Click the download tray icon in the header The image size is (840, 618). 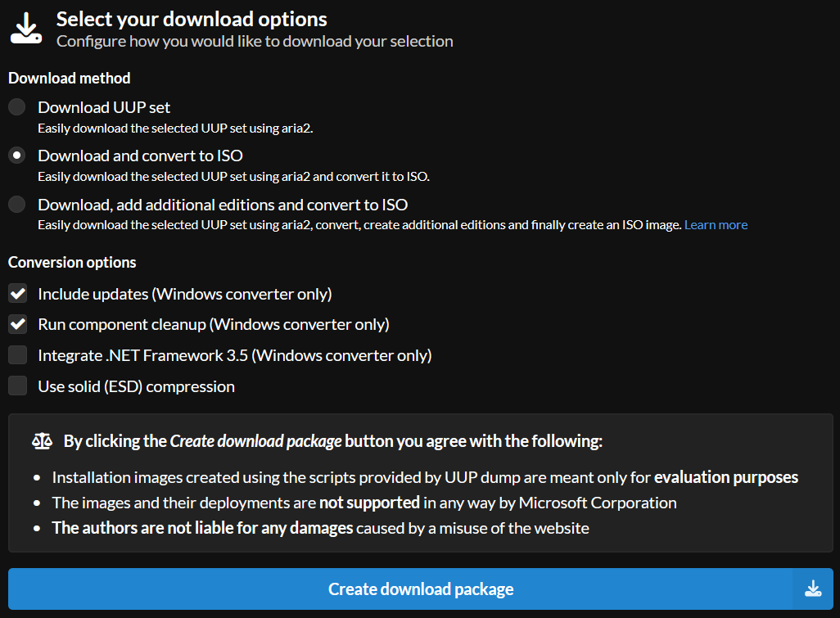tap(25, 28)
